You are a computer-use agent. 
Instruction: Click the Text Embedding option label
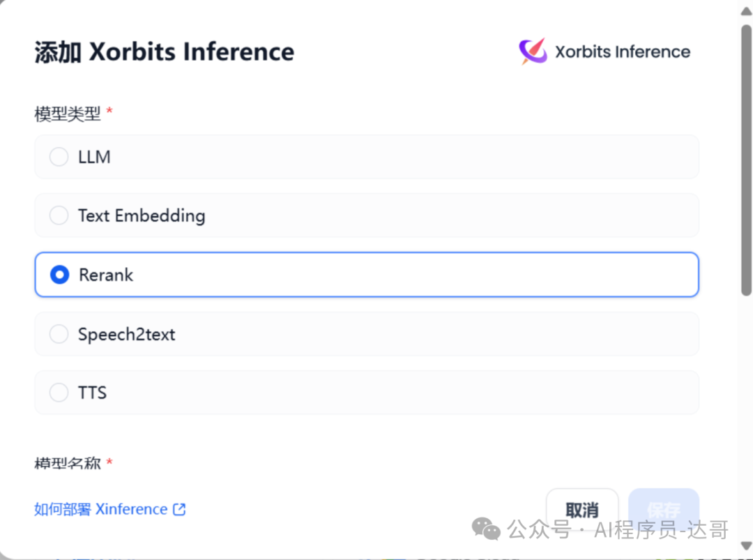click(x=142, y=215)
